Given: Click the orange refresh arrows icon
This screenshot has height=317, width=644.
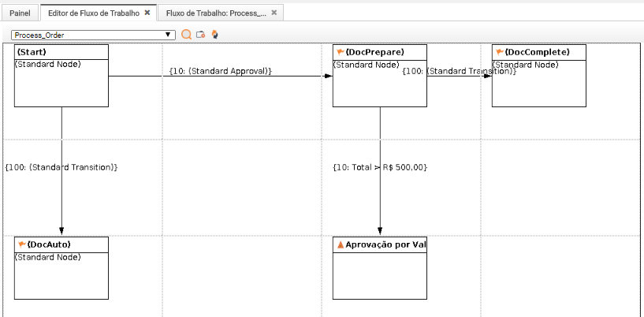Looking at the screenshot, I should [x=214, y=35].
